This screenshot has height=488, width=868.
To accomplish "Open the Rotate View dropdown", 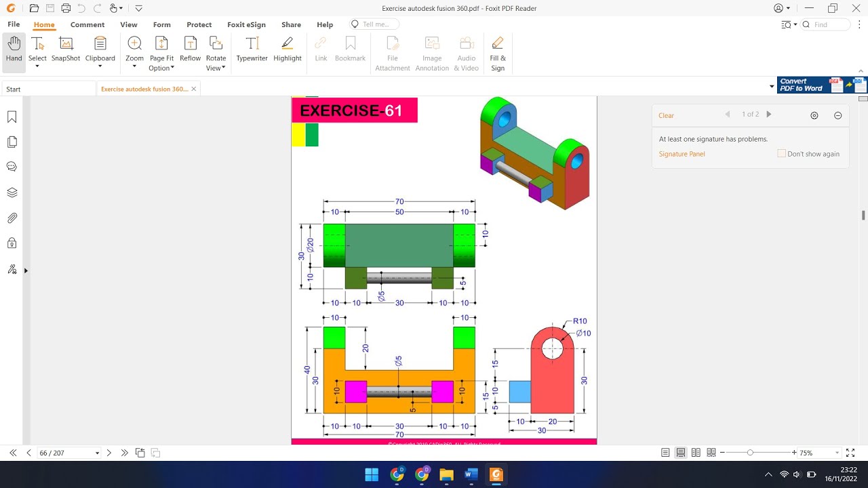I will (224, 68).
